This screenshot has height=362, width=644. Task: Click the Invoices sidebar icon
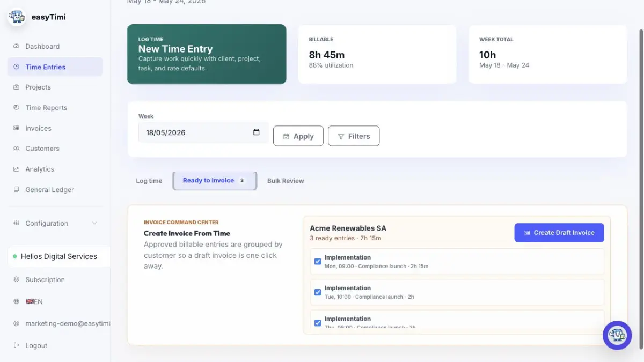[16, 129]
